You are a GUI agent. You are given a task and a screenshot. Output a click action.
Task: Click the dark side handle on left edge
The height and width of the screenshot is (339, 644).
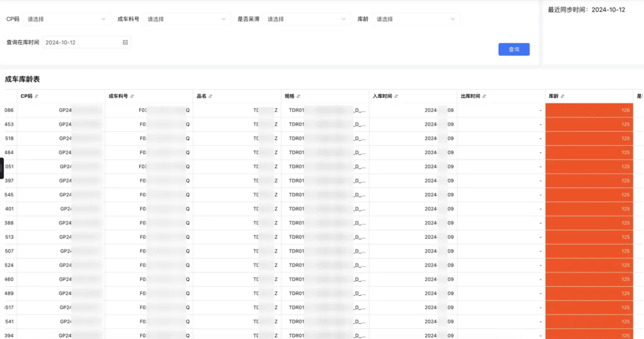2,168
